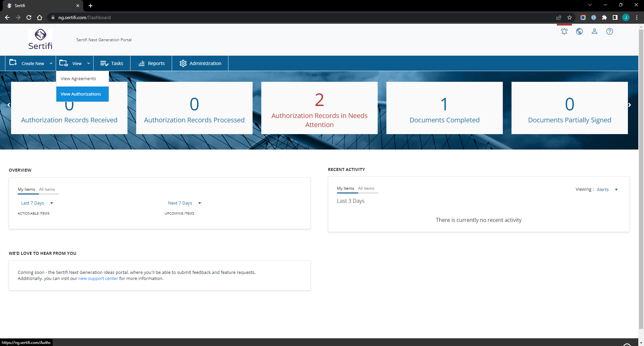Open the Reports menu
Image resolution: width=644 pixels, height=346 pixels.
click(151, 63)
